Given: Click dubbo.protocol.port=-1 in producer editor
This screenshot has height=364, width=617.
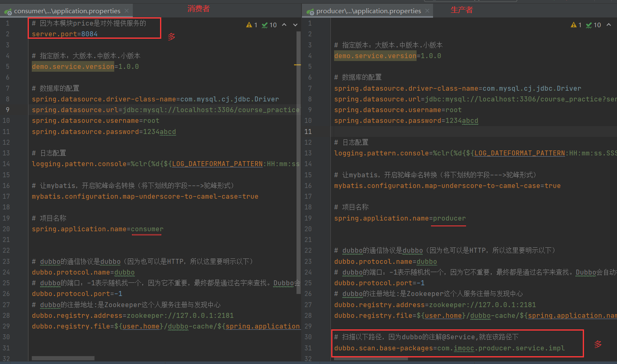Looking at the screenshot, I should [x=379, y=283].
